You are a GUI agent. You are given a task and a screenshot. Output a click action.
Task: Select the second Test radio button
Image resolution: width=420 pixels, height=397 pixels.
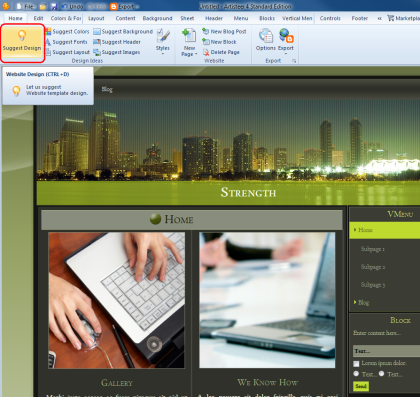click(x=381, y=374)
